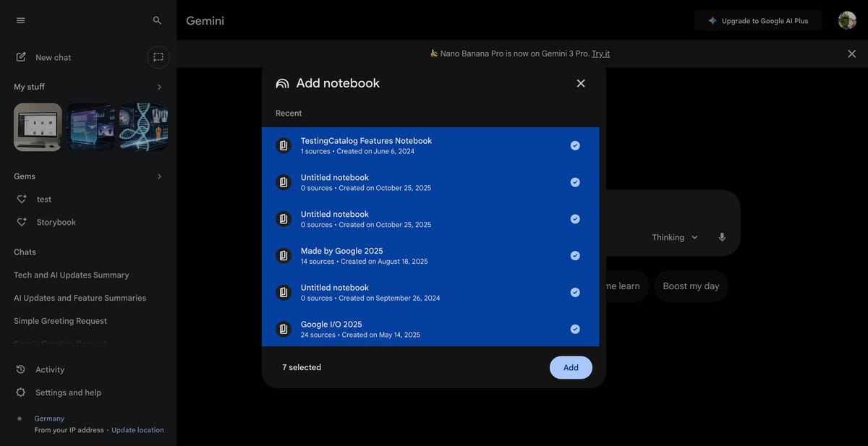
Task: Click the Add button
Action: pyautogui.click(x=571, y=367)
